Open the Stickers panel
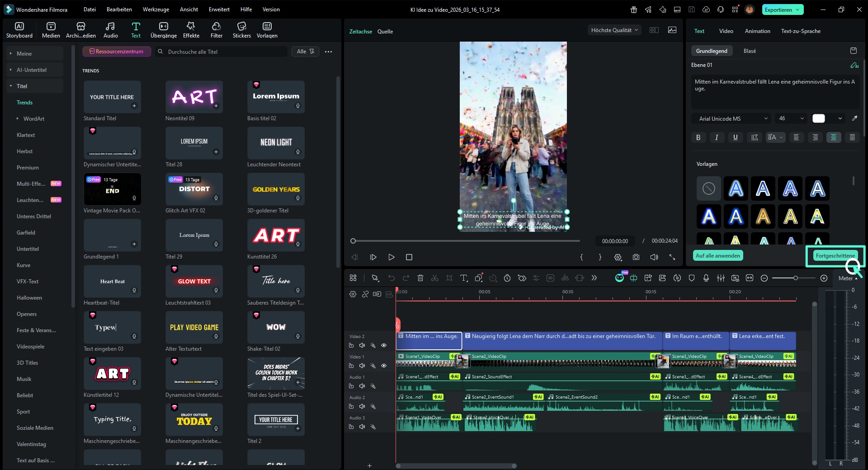Screen dimensions: 868x470 241,30
